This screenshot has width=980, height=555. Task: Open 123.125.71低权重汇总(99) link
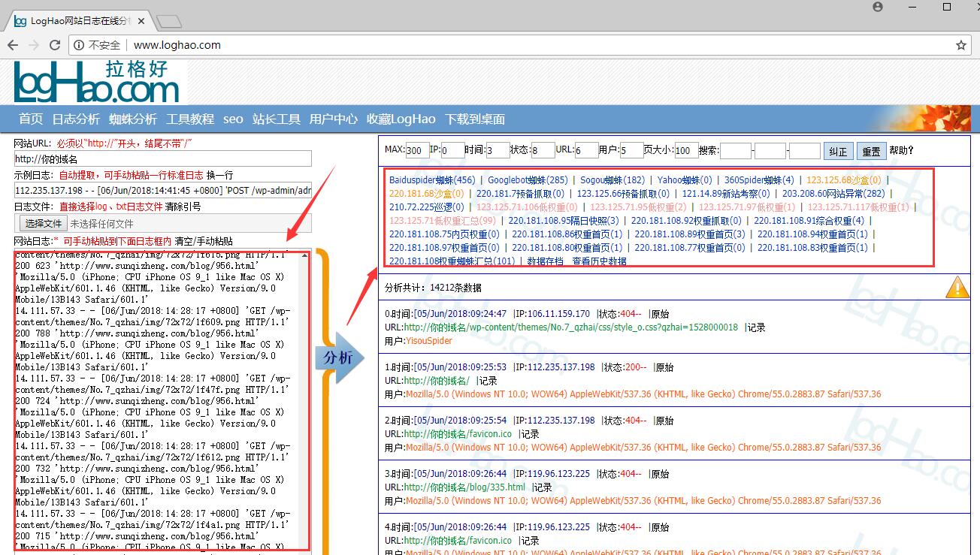[443, 221]
